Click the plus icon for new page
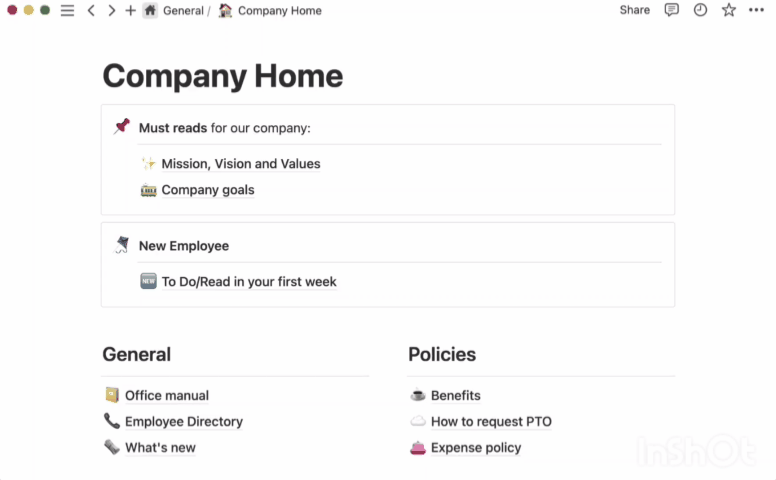Viewport: 776px width, 480px height. tap(130, 10)
